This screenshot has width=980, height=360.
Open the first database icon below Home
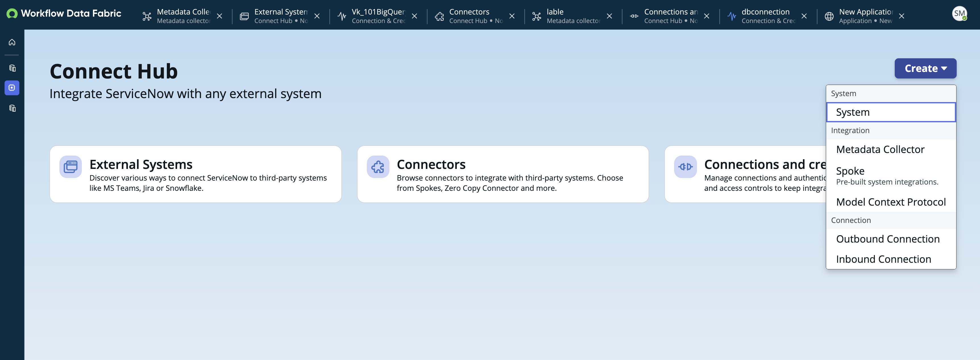(x=12, y=68)
